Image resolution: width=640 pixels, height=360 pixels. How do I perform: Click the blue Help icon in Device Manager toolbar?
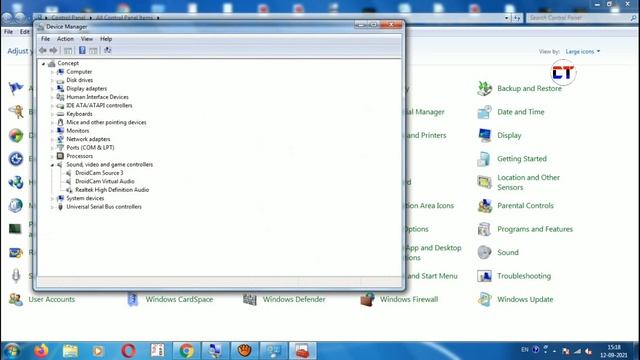pos(82,50)
